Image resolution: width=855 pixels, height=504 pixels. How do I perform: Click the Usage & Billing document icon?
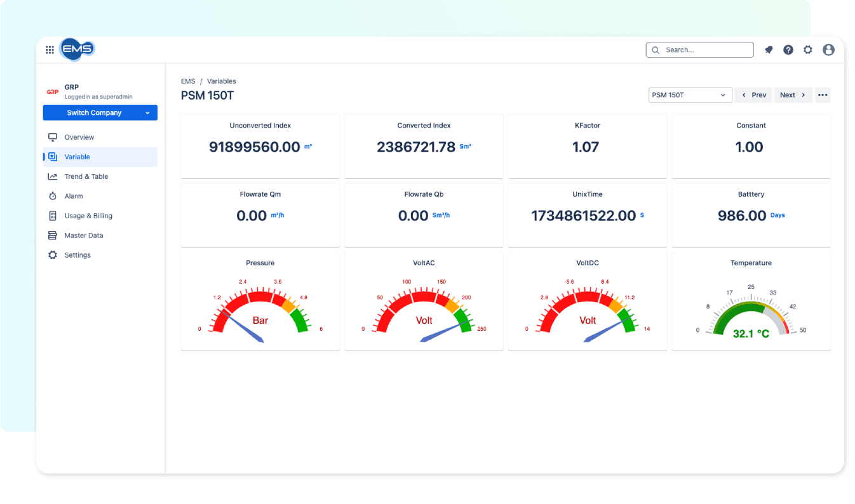pos(53,216)
